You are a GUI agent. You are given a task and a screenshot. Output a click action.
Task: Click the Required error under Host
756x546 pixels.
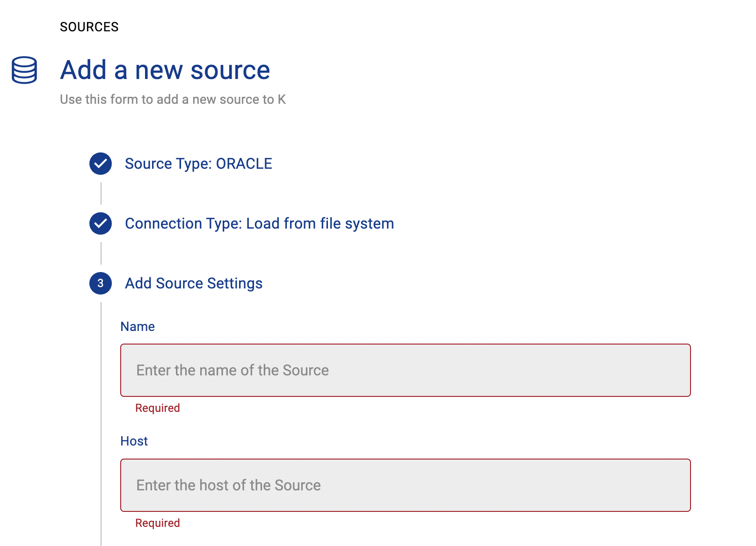point(158,523)
